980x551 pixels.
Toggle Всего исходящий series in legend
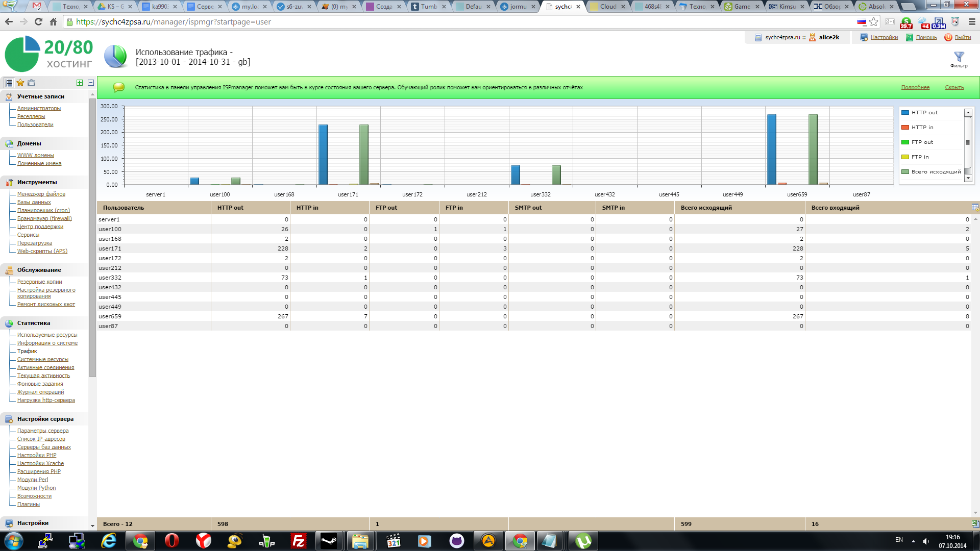[936, 172]
